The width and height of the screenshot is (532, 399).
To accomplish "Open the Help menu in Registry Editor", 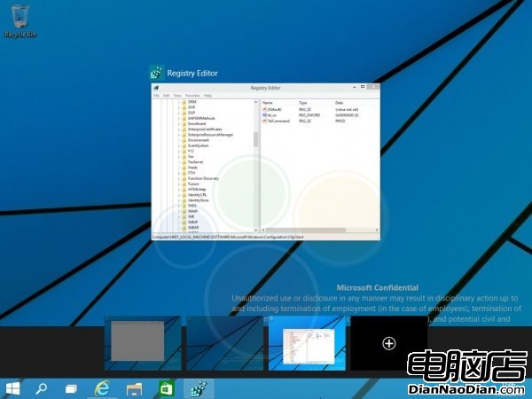I will coord(207,96).
